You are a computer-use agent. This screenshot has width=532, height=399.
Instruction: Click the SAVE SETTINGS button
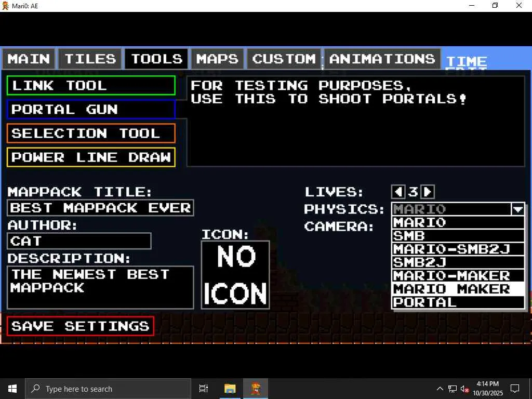click(x=81, y=326)
